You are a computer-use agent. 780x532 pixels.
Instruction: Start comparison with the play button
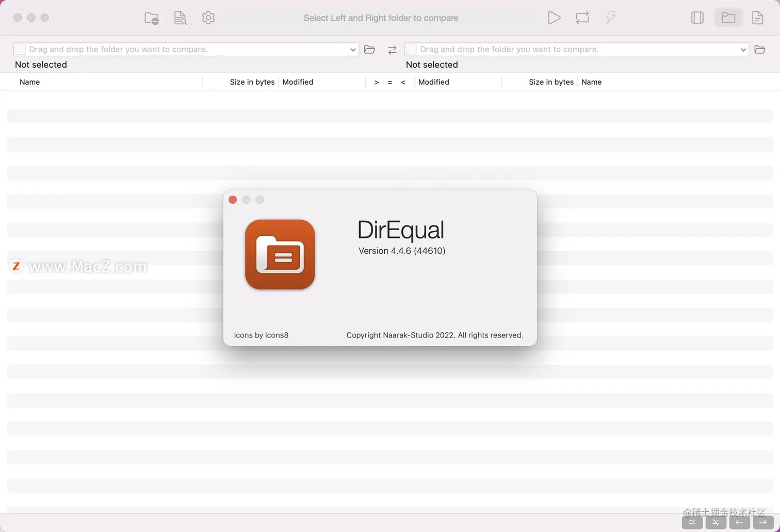coord(554,18)
